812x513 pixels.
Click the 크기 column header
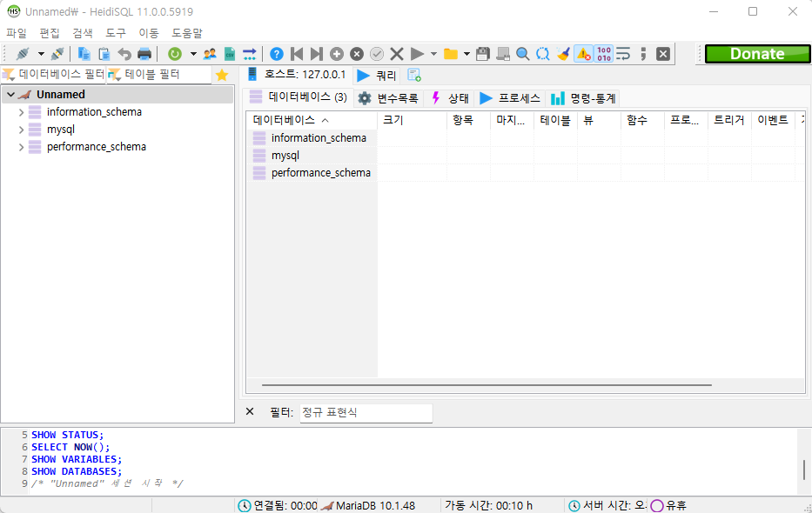[x=413, y=121]
